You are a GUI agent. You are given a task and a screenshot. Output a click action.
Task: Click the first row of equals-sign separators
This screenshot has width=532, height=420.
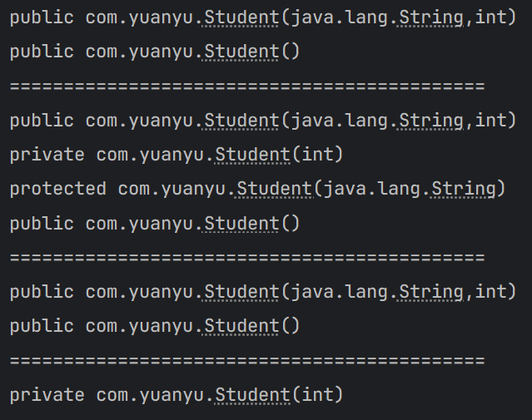(x=247, y=86)
